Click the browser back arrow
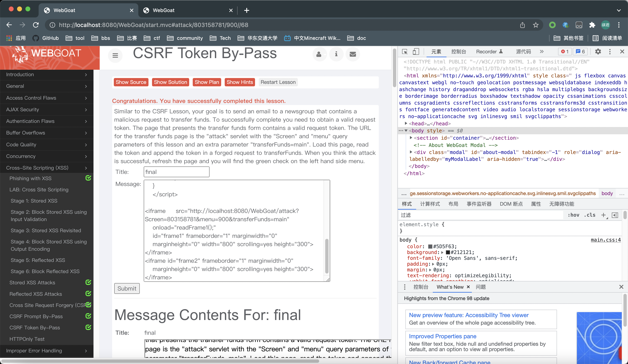The height and width of the screenshot is (364, 628). pos(9,25)
